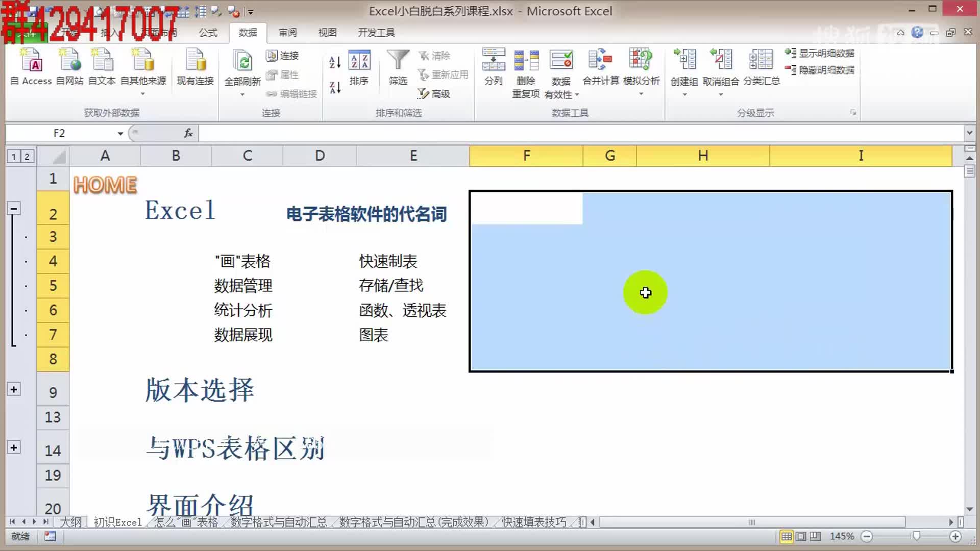
Task: Click Text to Columns (分列)
Action: tap(493, 67)
